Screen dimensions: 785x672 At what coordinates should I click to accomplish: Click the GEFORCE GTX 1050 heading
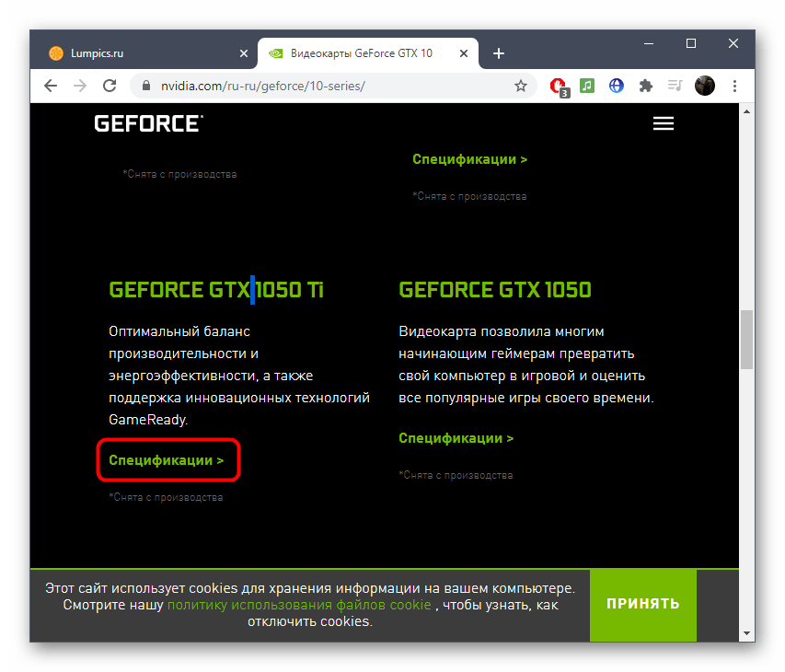[x=495, y=290]
